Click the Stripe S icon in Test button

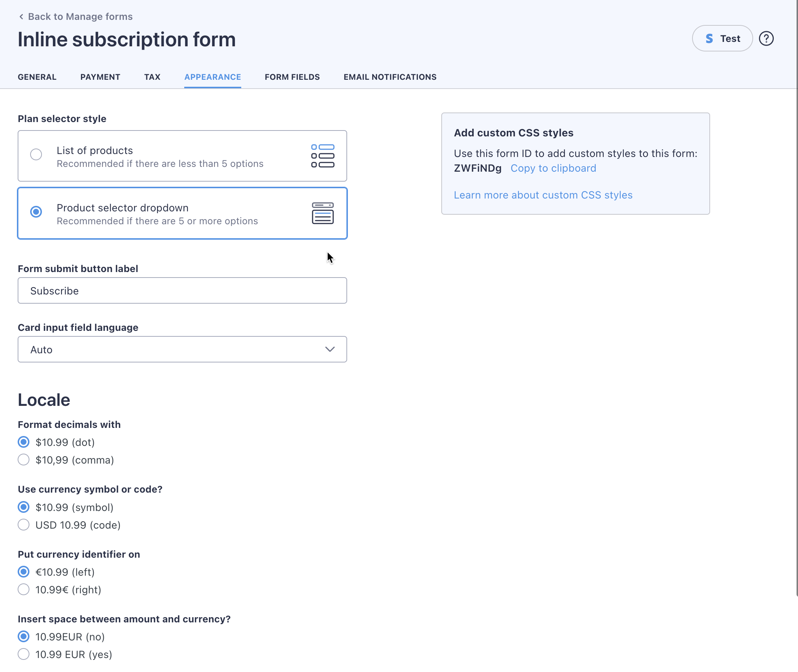coord(709,39)
